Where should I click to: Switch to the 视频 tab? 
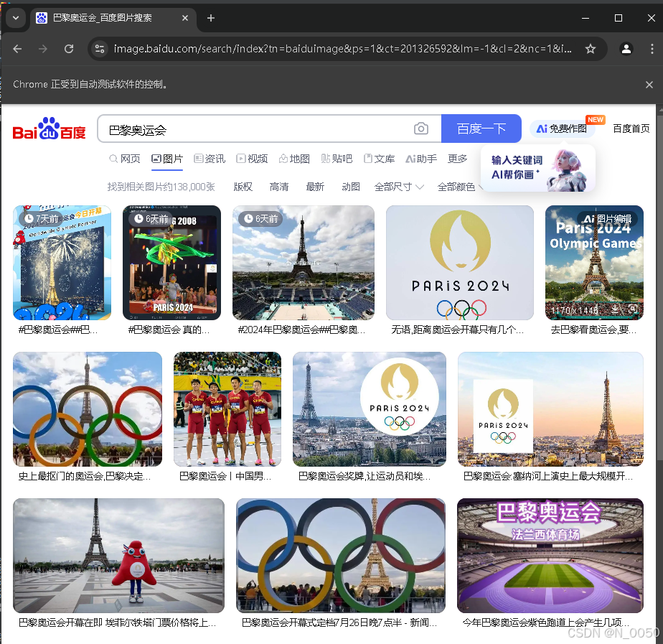tap(252, 159)
